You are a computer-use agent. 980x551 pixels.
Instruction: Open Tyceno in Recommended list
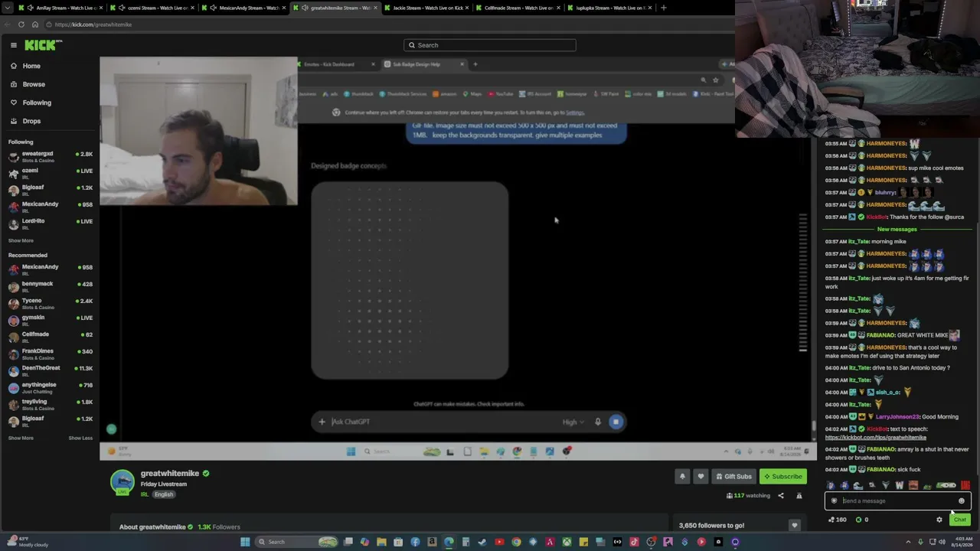(50, 304)
